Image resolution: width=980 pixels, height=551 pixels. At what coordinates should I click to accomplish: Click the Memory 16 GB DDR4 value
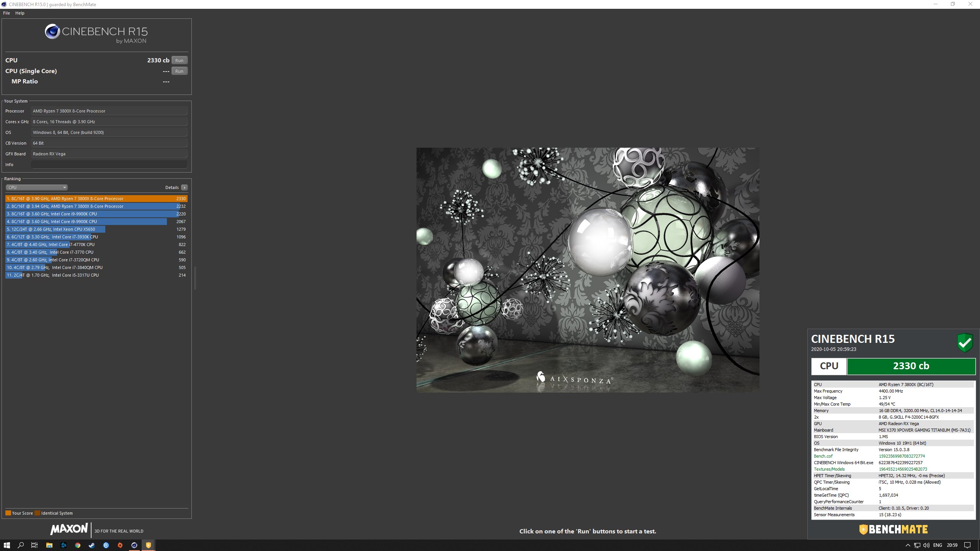[920, 411]
